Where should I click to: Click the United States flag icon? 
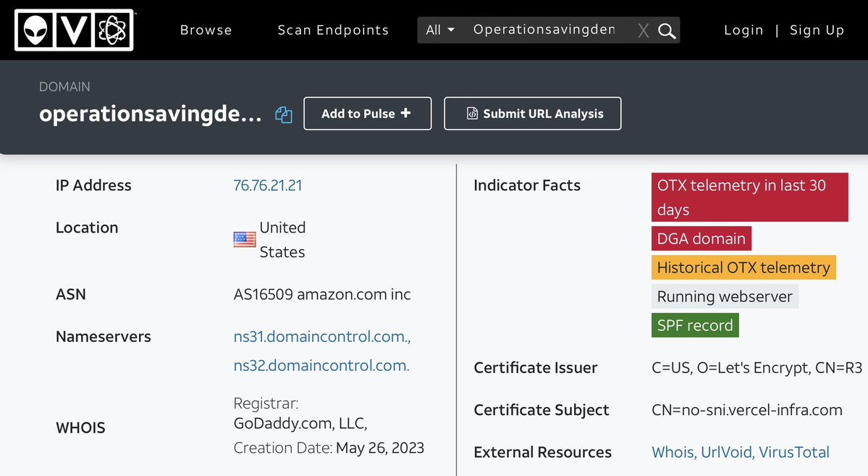click(x=245, y=240)
